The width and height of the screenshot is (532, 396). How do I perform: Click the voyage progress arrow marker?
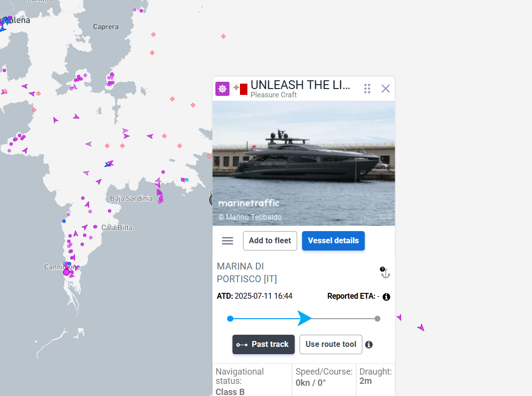304,318
